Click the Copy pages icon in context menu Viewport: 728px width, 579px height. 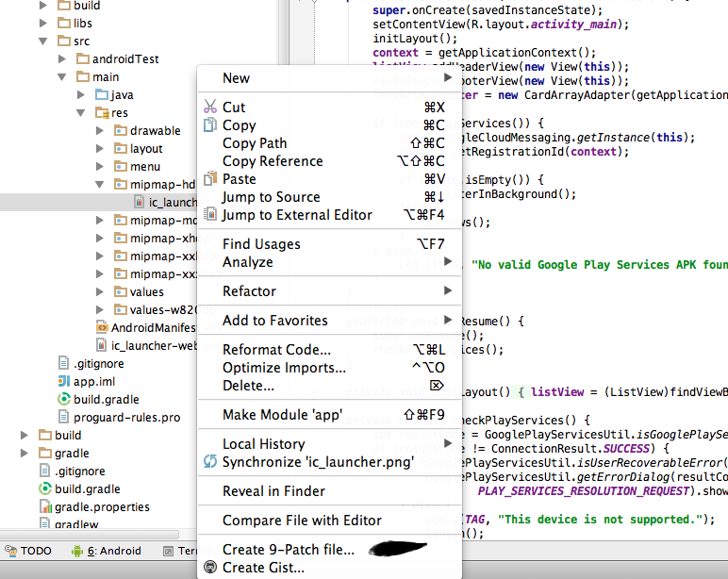(x=210, y=124)
